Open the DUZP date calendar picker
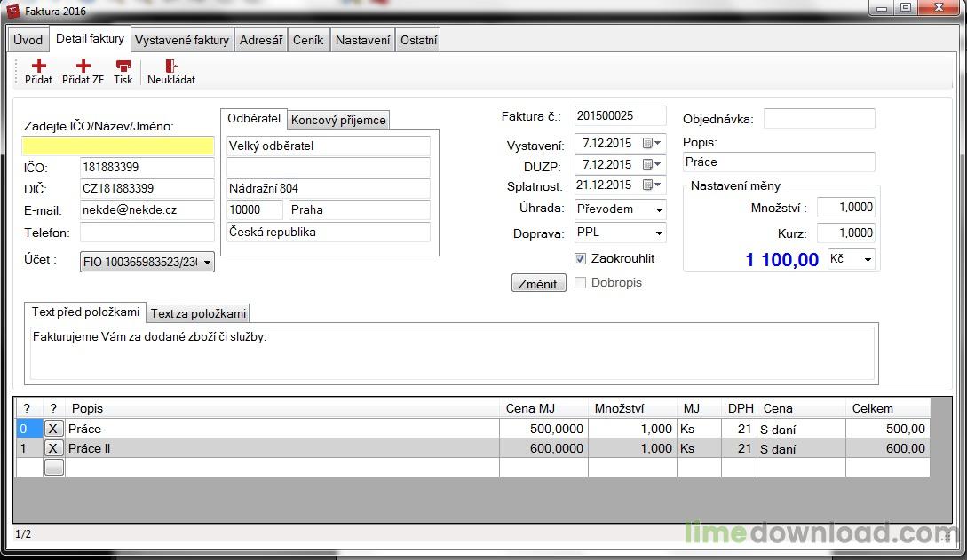This screenshot has height=560, width=967. 652,164
